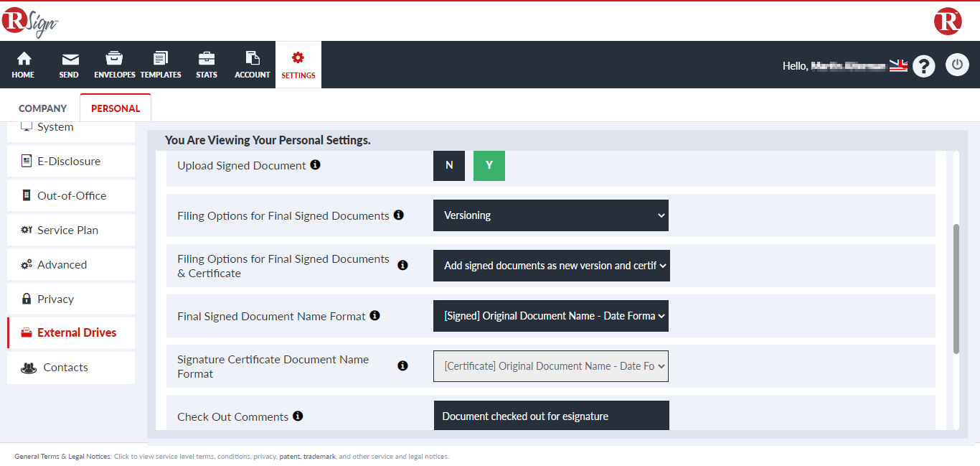Image resolution: width=980 pixels, height=466 pixels.
Task: Switch to the Company tab
Action: pyautogui.click(x=42, y=108)
